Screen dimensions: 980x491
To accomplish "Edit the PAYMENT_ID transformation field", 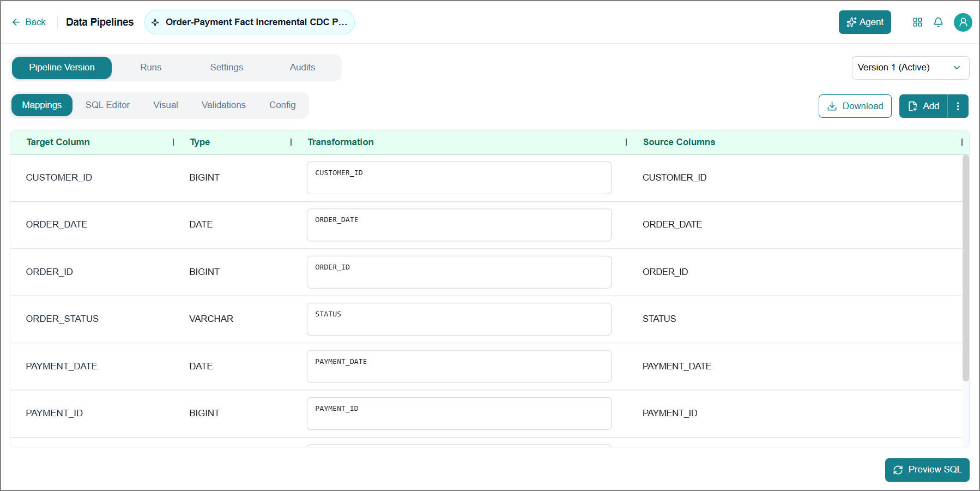I will point(459,414).
